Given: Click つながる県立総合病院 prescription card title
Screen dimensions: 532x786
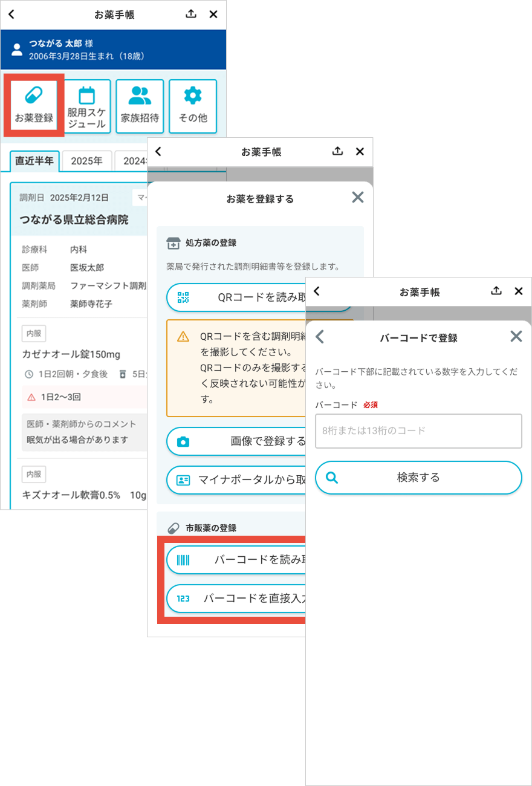Looking at the screenshot, I should coord(74,219).
